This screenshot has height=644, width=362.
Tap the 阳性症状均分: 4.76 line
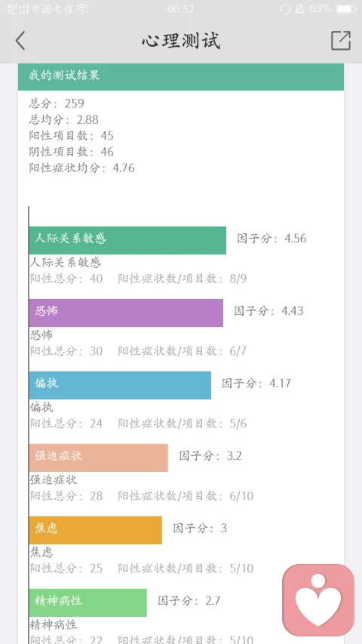coord(81,168)
